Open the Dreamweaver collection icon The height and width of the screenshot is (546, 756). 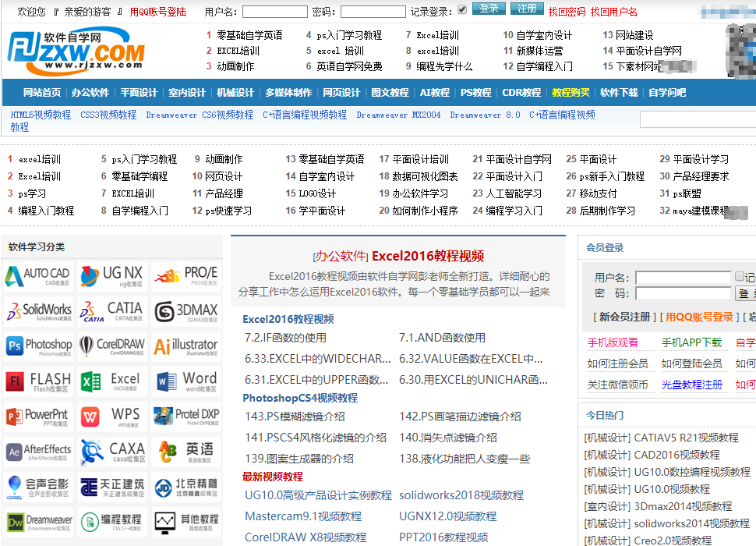pyautogui.click(x=38, y=522)
